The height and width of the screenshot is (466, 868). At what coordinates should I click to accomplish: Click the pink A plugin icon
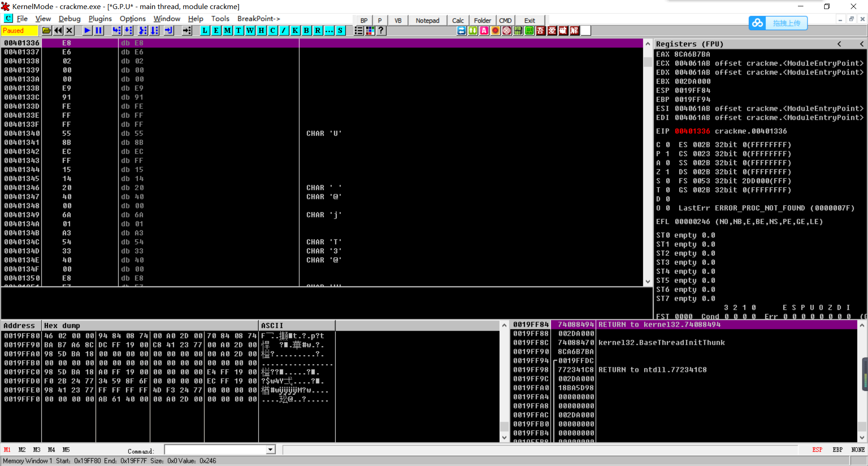coord(484,30)
